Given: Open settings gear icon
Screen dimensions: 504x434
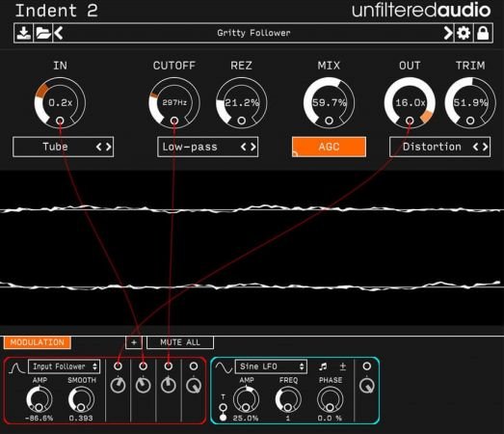Looking at the screenshot, I should (x=464, y=33).
